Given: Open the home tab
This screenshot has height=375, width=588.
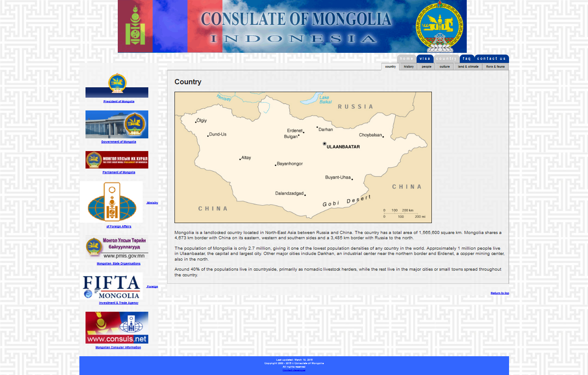Looking at the screenshot, I should coord(407,58).
